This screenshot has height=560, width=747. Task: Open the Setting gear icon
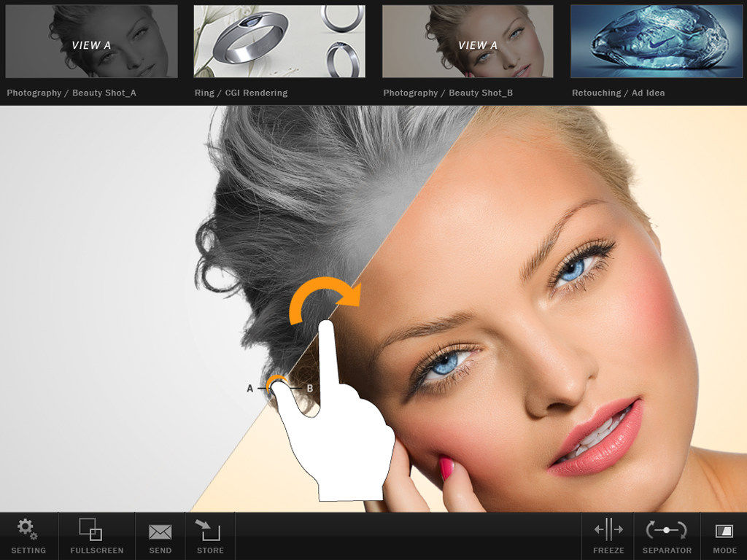point(28,529)
